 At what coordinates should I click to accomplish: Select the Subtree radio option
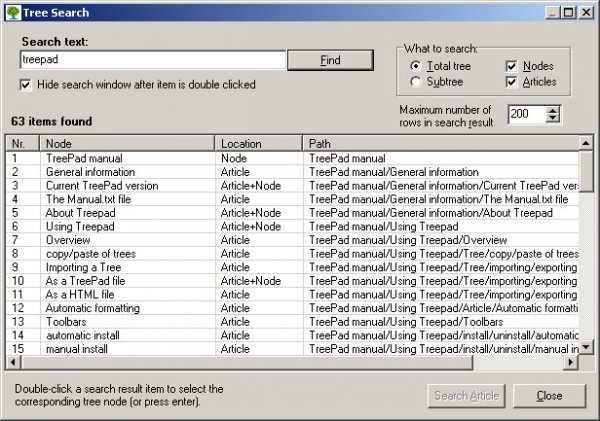click(416, 81)
